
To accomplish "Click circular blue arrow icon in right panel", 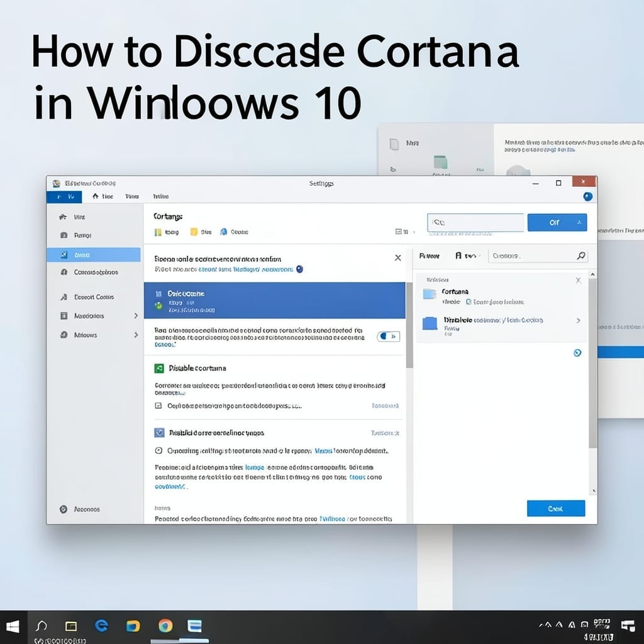I will coord(577,353).
